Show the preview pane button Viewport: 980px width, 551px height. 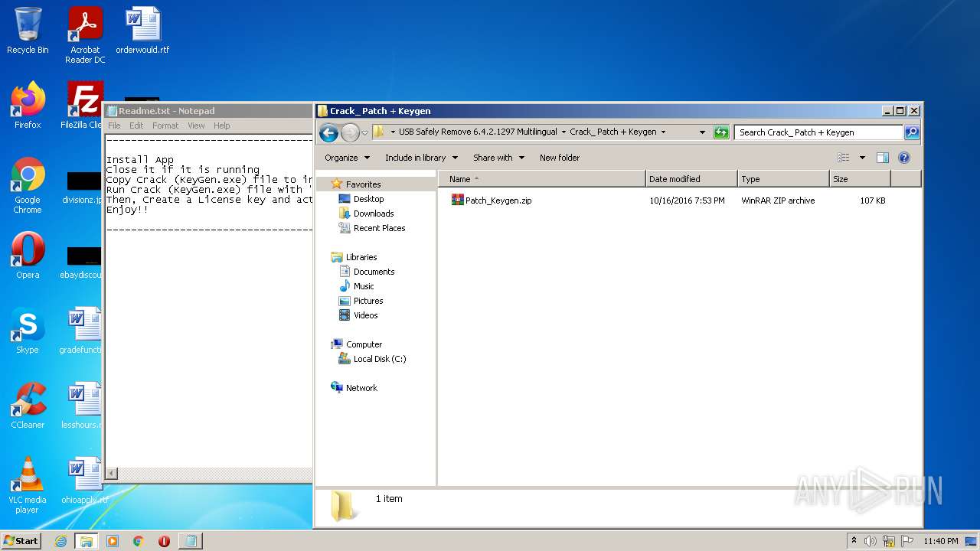tap(882, 158)
